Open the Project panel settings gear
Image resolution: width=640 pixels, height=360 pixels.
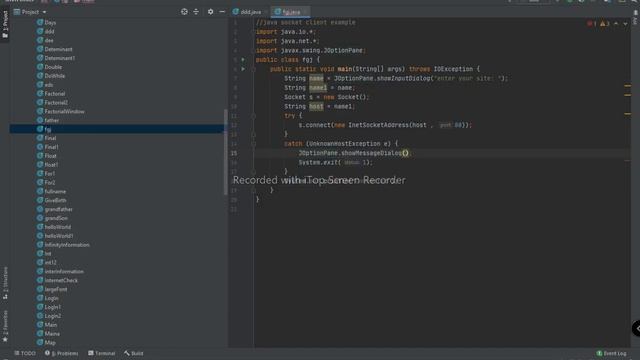tap(210, 12)
